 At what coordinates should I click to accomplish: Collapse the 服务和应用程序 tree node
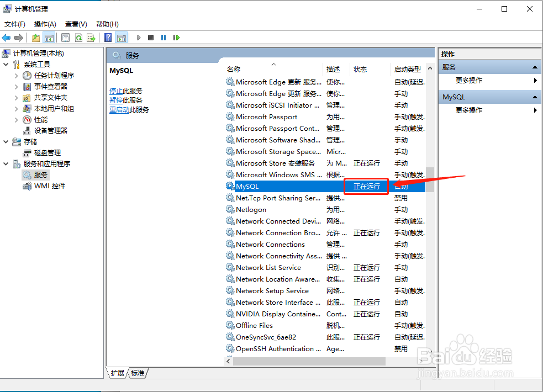[6, 163]
